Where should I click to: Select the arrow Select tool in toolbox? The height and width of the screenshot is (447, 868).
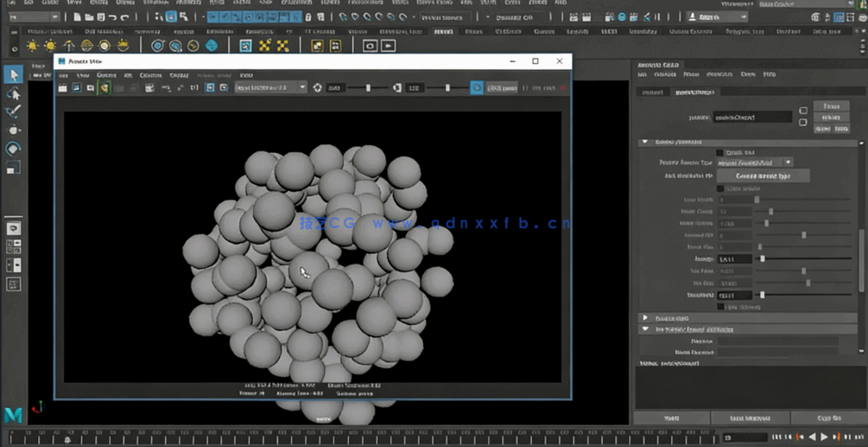(x=13, y=75)
